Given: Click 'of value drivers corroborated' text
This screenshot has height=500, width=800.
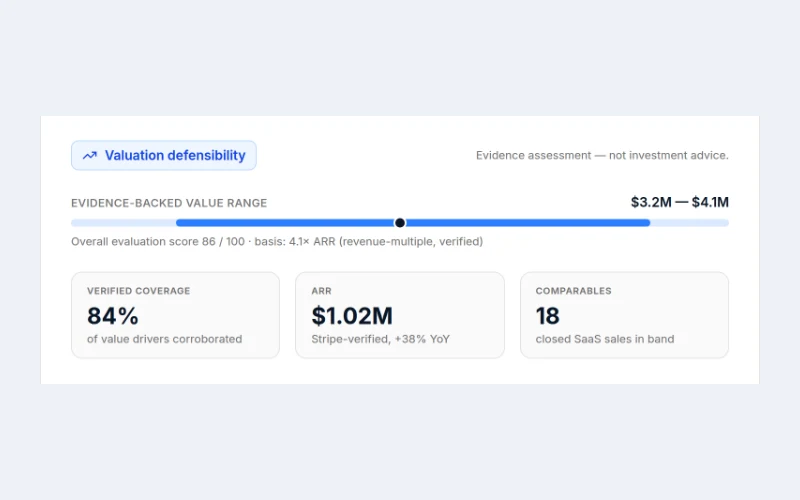Looking at the screenshot, I should (x=164, y=339).
